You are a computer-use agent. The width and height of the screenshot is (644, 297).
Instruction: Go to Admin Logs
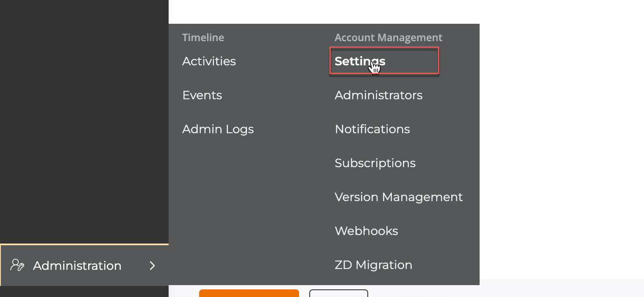click(218, 129)
